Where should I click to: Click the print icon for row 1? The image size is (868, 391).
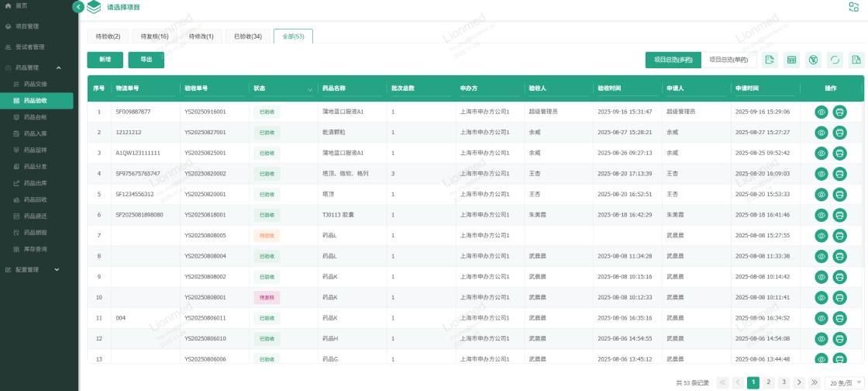[x=839, y=112]
